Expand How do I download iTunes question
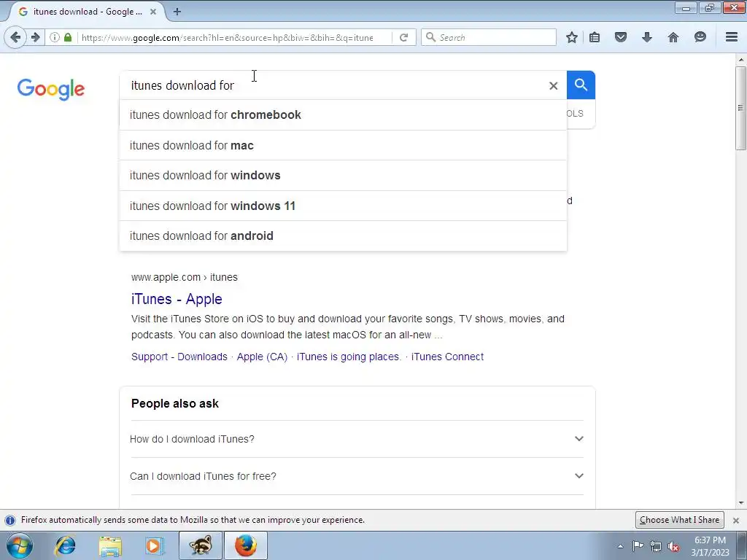The image size is (747, 560). pyautogui.click(x=357, y=439)
